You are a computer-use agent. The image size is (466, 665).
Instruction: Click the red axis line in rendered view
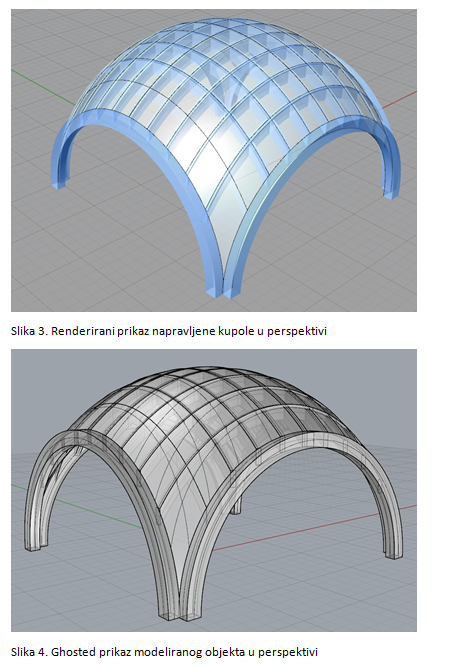(x=401, y=97)
